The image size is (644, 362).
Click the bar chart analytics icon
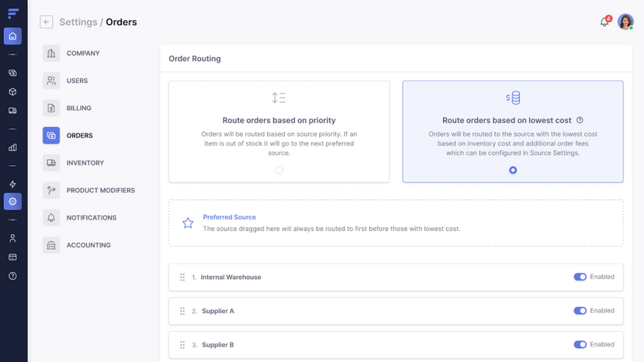tap(12, 147)
